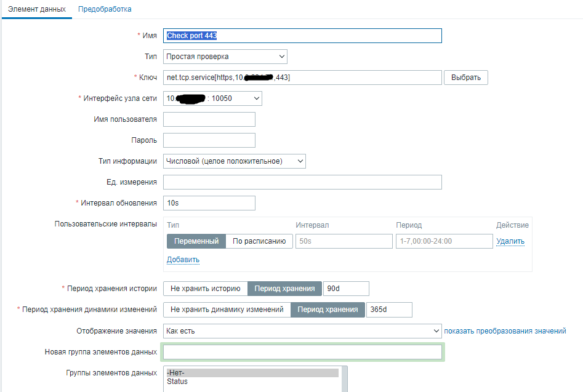Click показать преобразования значений link

[x=505, y=331]
